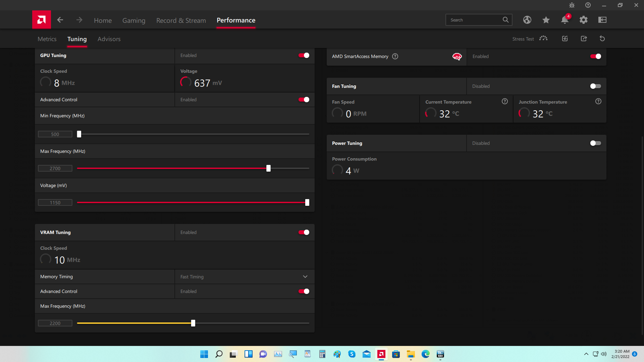This screenshot has height=362, width=644.
Task: Click the taskbar volume icon
Action: coord(604,354)
